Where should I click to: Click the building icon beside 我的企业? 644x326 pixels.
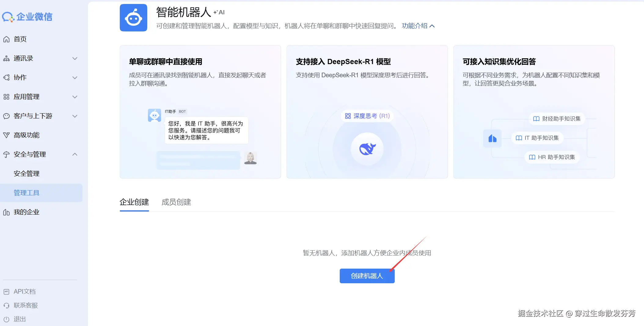6,212
